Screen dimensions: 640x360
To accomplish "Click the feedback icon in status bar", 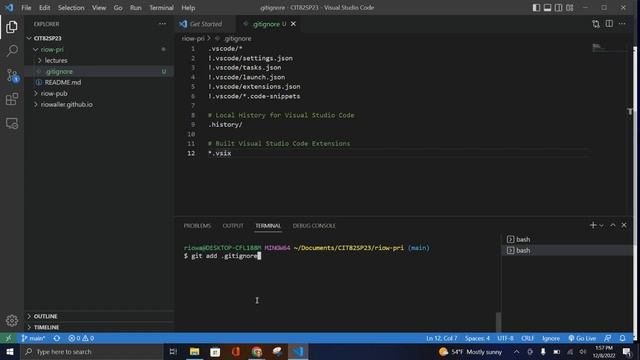I will click(608, 338).
